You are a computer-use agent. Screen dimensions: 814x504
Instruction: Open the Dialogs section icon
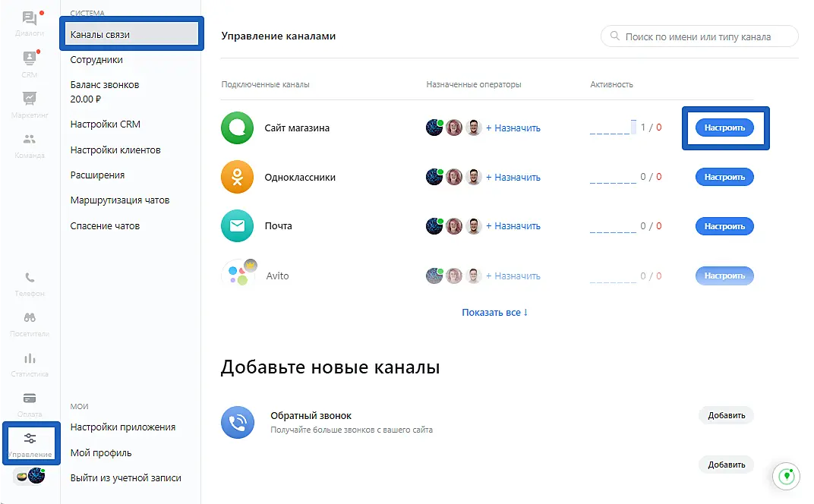pos(30,18)
